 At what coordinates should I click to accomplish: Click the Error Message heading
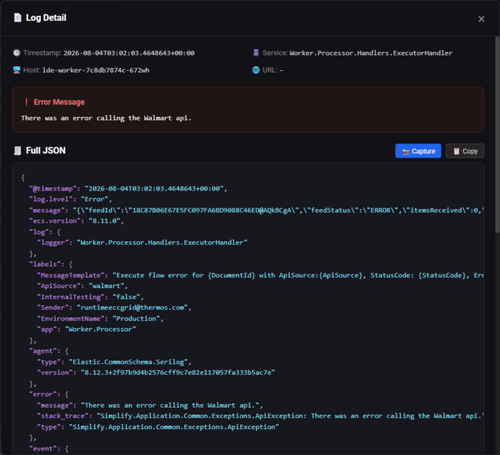tap(59, 102)
